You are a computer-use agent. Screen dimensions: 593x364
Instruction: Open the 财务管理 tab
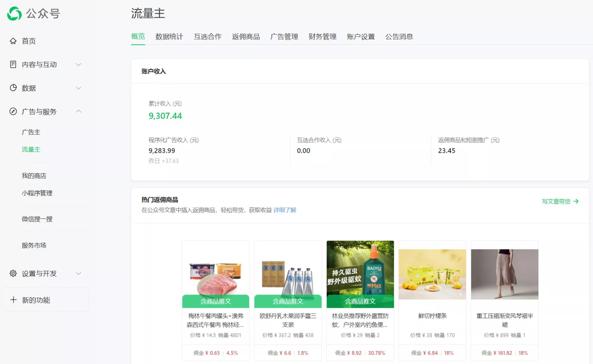(322, 36)
